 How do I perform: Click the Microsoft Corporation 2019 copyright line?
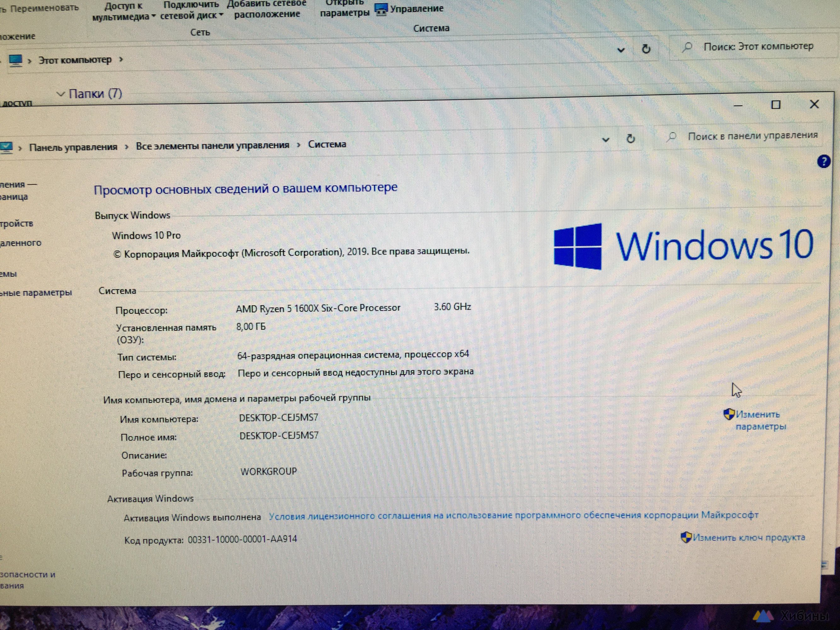291,253
